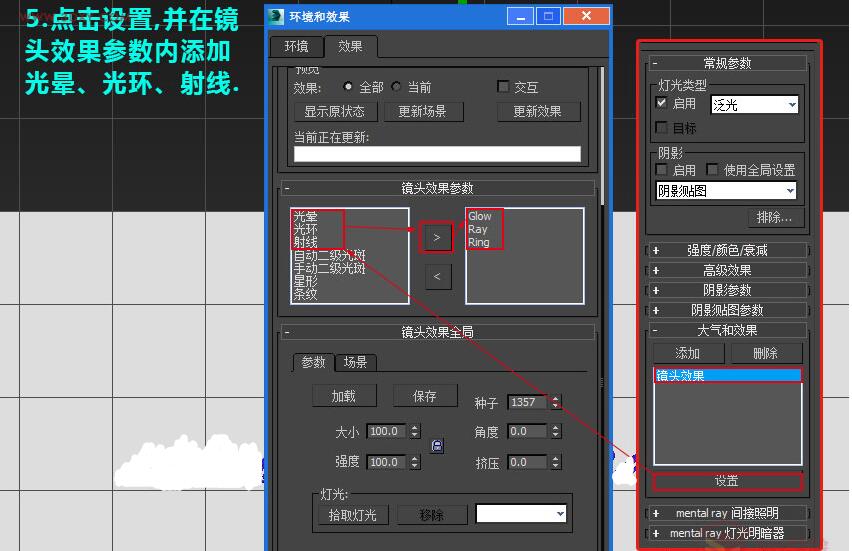Expand the mental ray 间接照明 rollout
852x551 pixels.
point(728,513)
